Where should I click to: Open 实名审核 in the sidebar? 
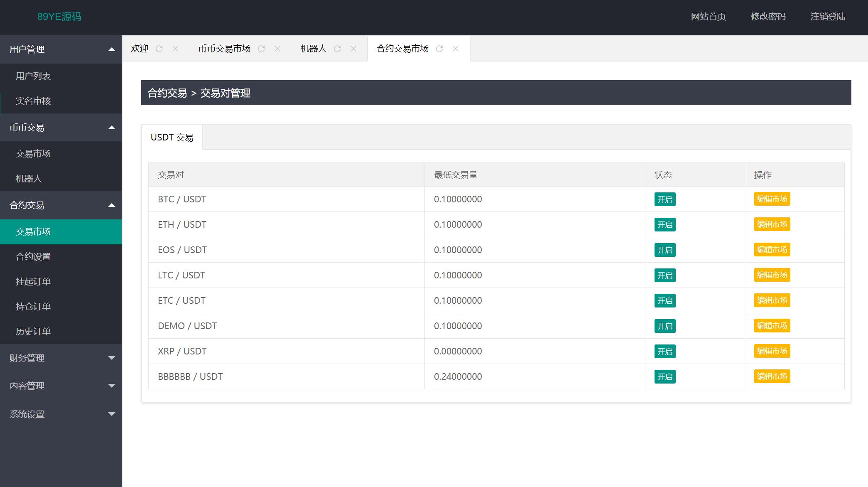pyautogui.click(x=61, y=101)
